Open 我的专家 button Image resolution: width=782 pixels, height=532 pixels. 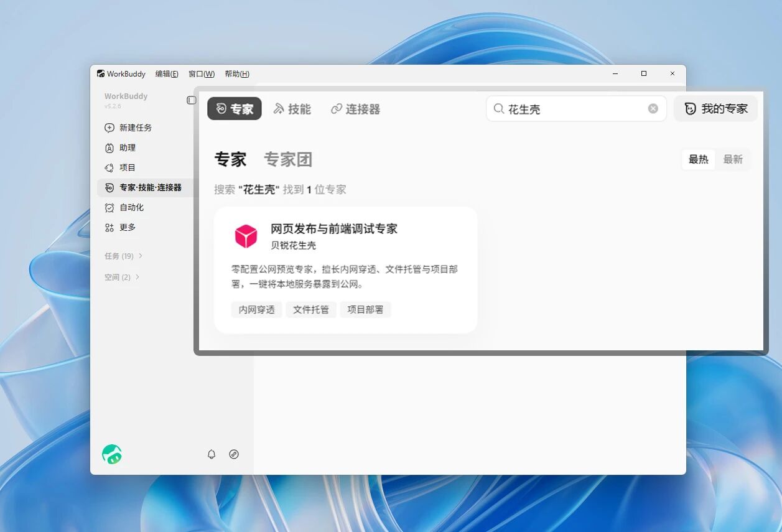click(x=716, y=108)
